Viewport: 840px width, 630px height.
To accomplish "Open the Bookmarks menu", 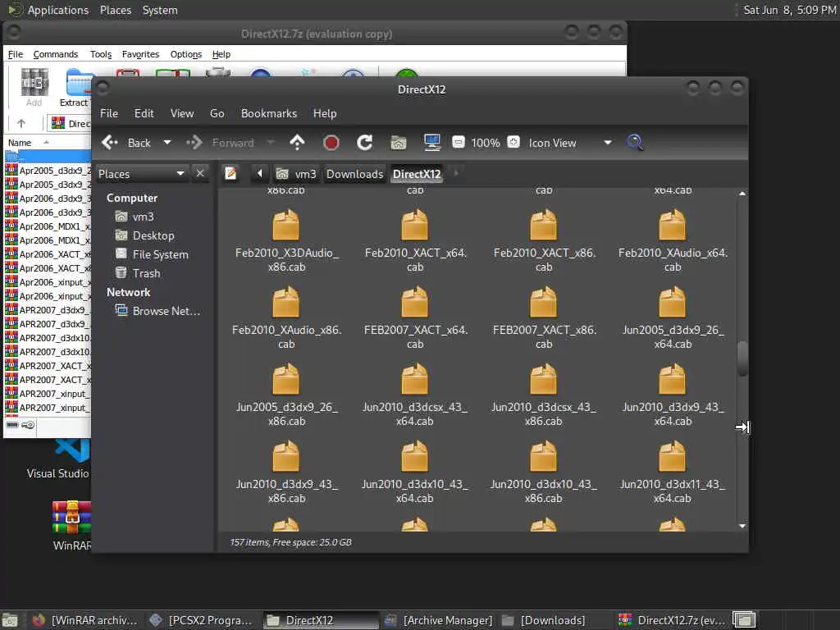I will coord(269,113).
